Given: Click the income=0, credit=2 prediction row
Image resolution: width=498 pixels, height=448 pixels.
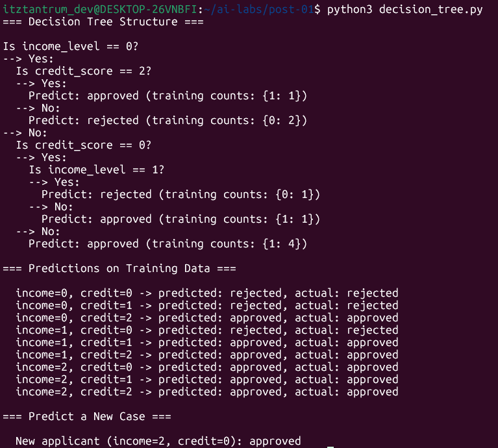Looking at the screenshot, I should [x=206, y=318].
